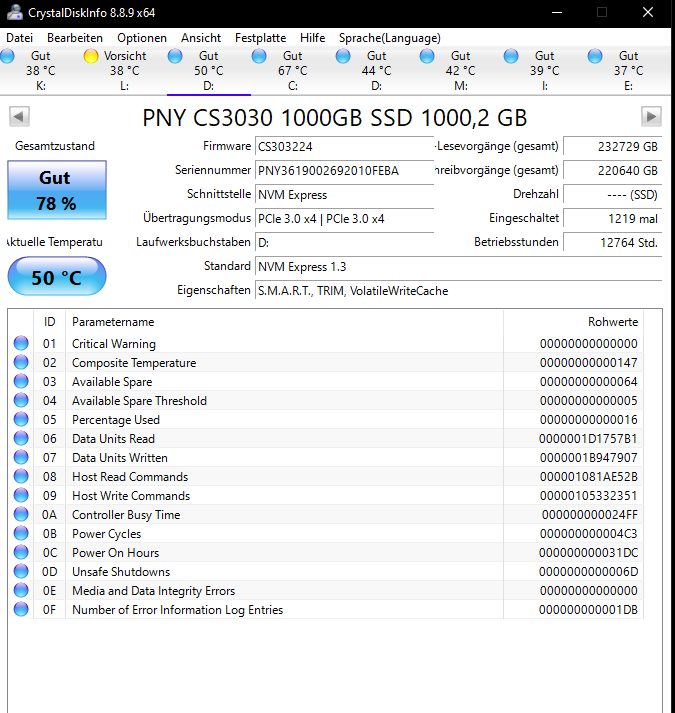Open the Optionen menu
This screenshot has height=713, width=675.
pyautogui.click(x=142, y=38)
